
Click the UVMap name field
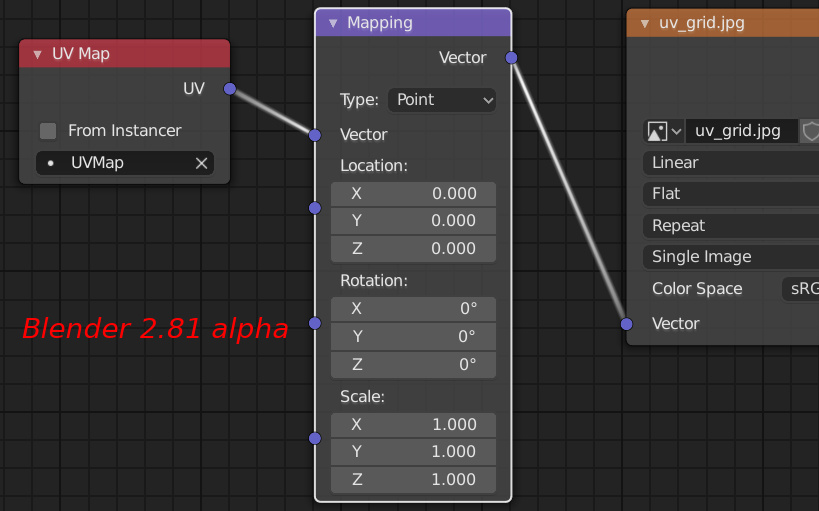point(125,163)
